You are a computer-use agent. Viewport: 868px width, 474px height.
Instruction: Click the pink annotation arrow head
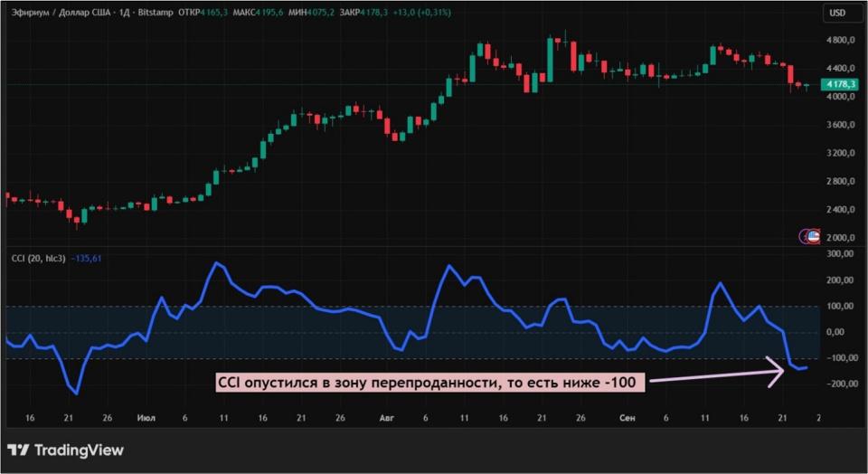tap(777, 372)
